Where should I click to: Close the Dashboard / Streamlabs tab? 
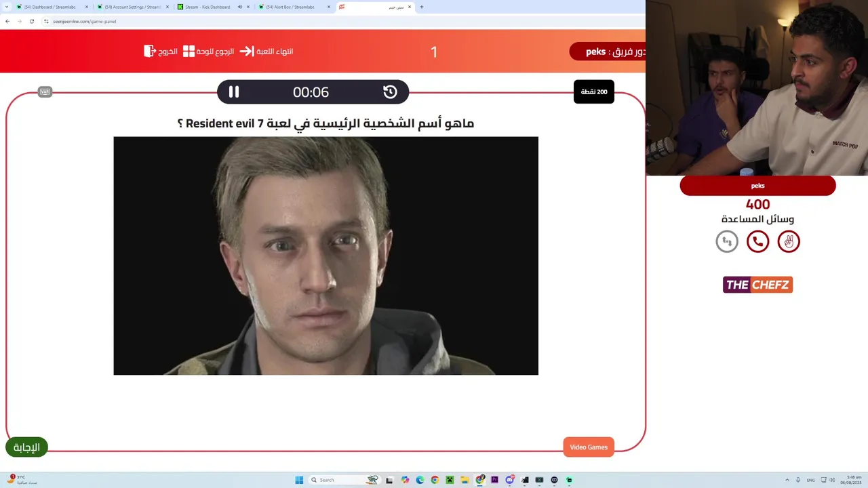87,7
